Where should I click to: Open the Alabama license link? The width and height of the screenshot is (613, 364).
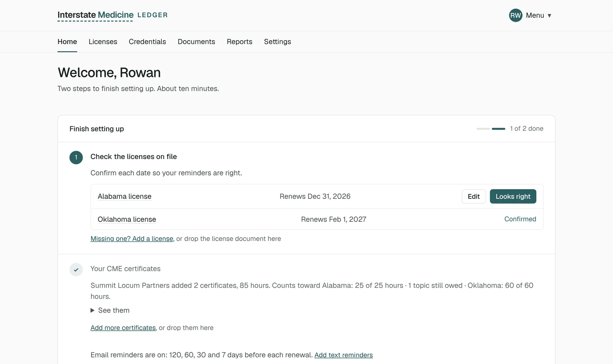click(x=125, y=197)
